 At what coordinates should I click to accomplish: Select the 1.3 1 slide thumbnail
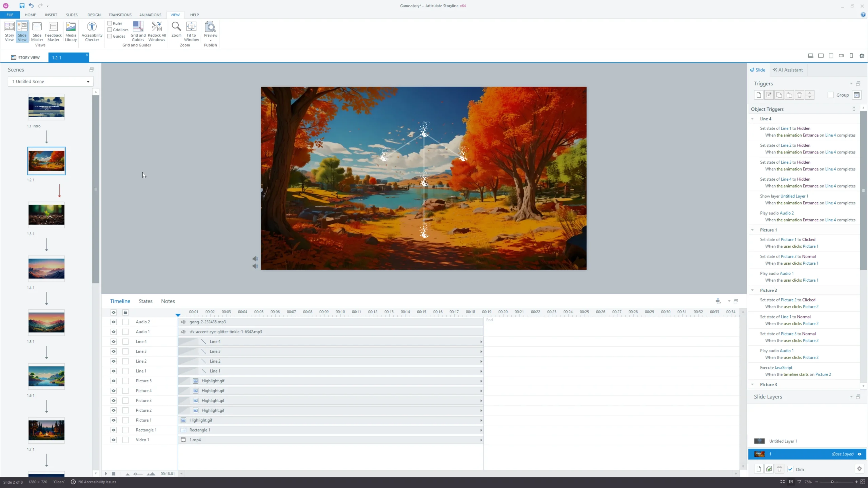point(46,215)
